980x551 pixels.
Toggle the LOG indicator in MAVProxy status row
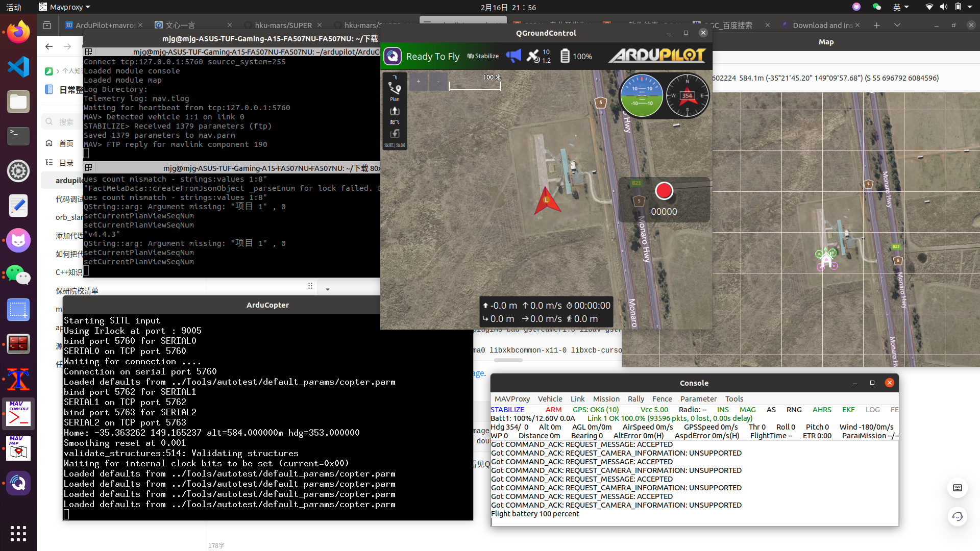[x=872, y=410]
